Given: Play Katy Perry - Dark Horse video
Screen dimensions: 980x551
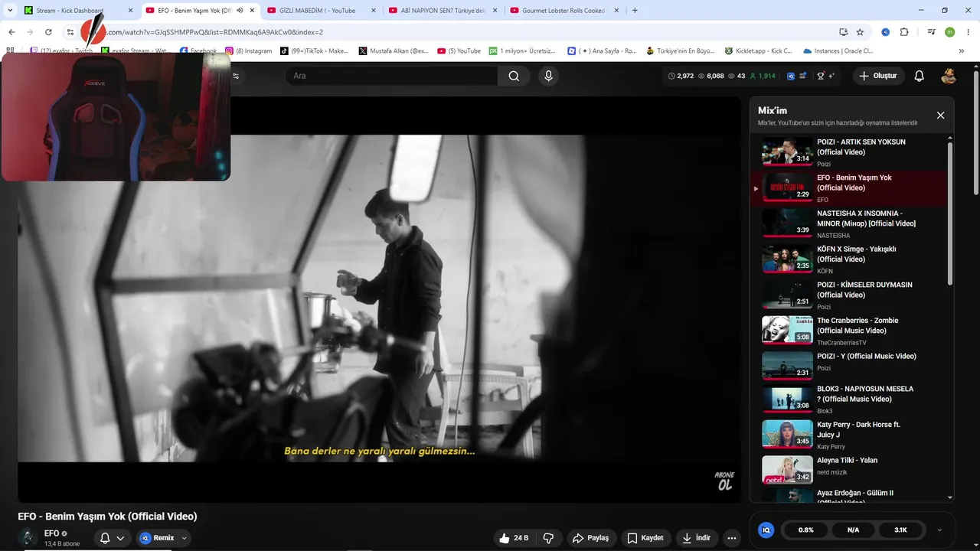Looking at the screenshot, I should [x=850, y=435].
